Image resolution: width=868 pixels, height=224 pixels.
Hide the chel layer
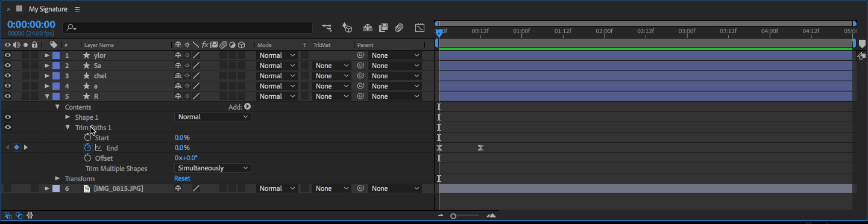(8, 76)
